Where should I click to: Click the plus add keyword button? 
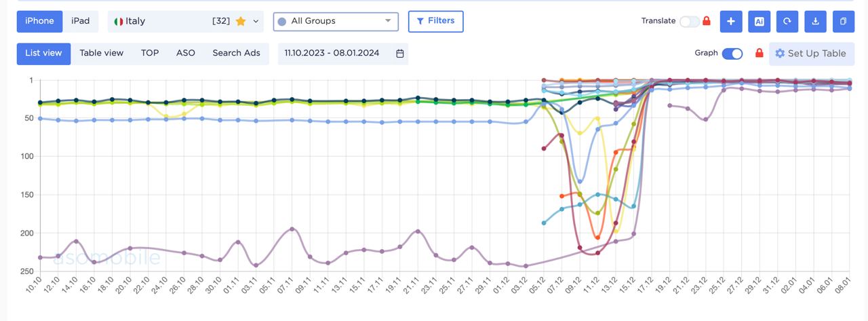click(731, 21)
